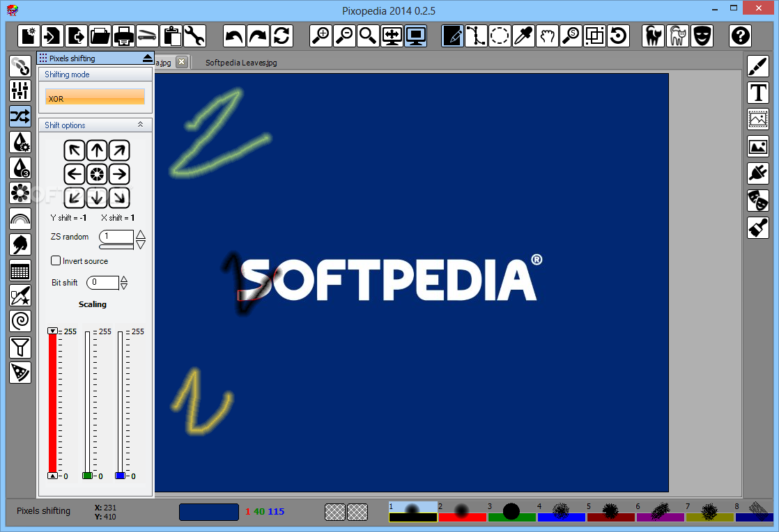This screenshot has height=532, width=779.
Task: Click the printer icon
Action: 124,36
